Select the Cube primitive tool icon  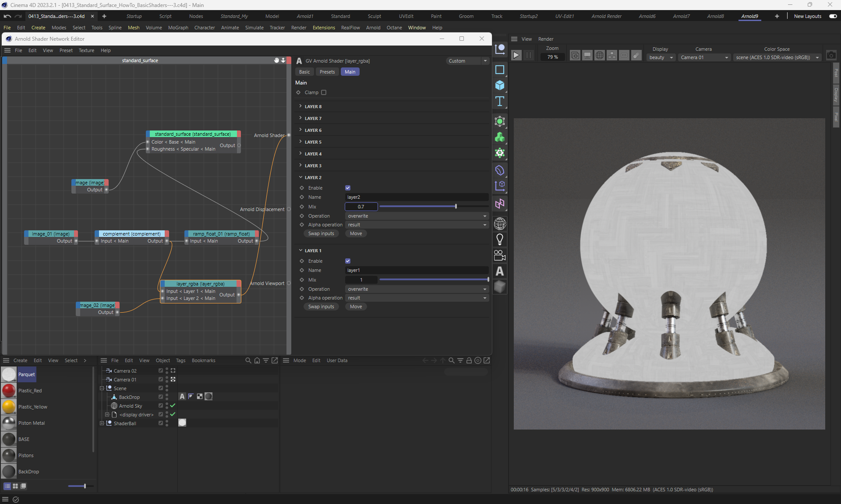[x=500, y=85]
